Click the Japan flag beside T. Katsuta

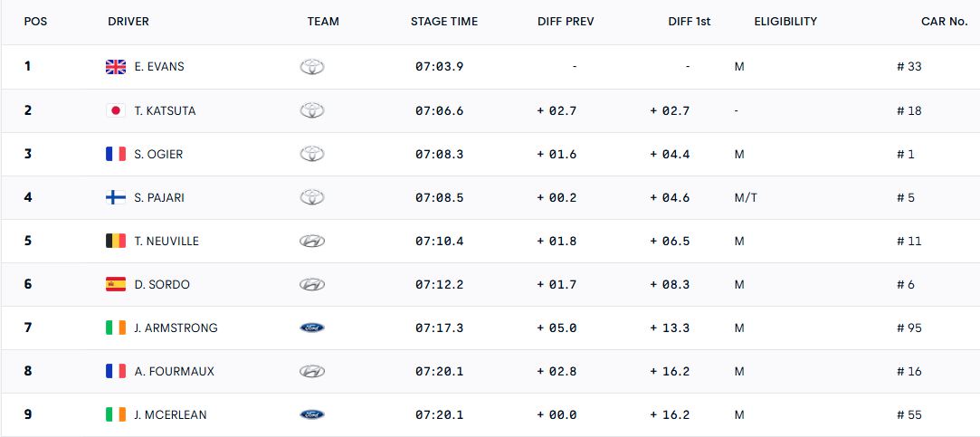(x=116, y=110)
